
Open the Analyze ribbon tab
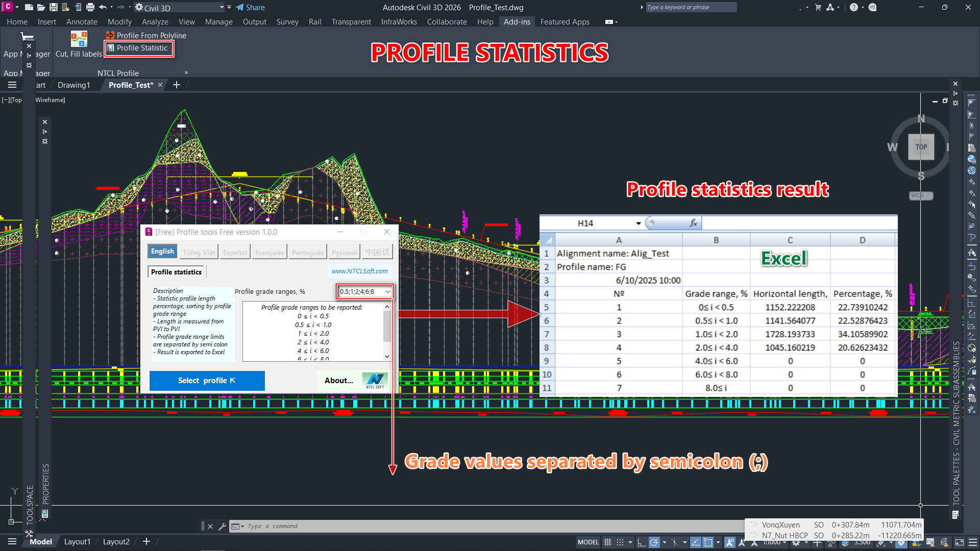155,22
